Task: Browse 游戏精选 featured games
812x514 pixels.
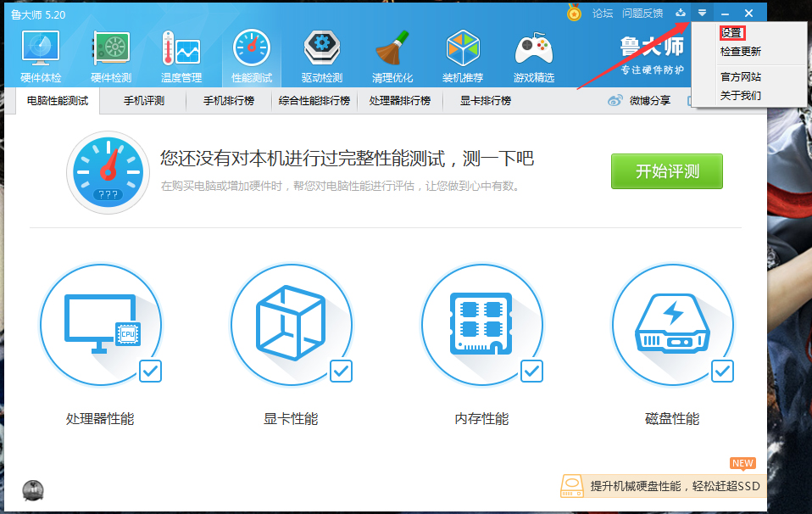Action: [534, 54]
